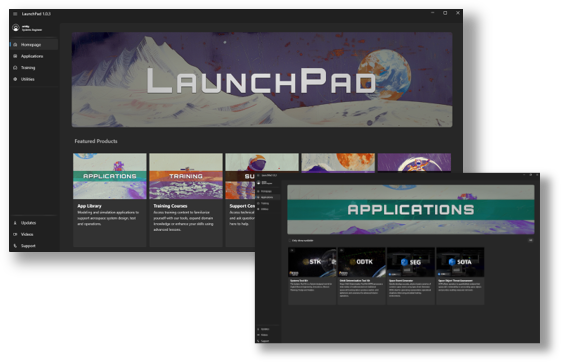The height and width of the screenshot is (362, 561).
Task: Open the user profile avatar in the Homepage window
Action: pos(16,28)
